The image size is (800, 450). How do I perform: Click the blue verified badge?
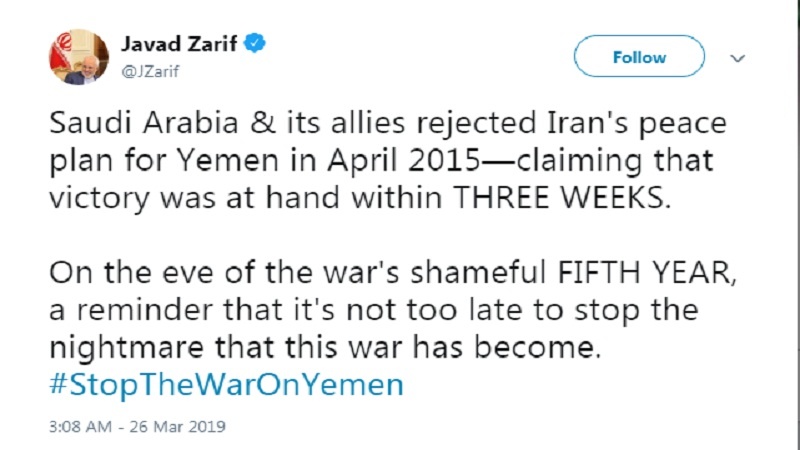(257, 43)
